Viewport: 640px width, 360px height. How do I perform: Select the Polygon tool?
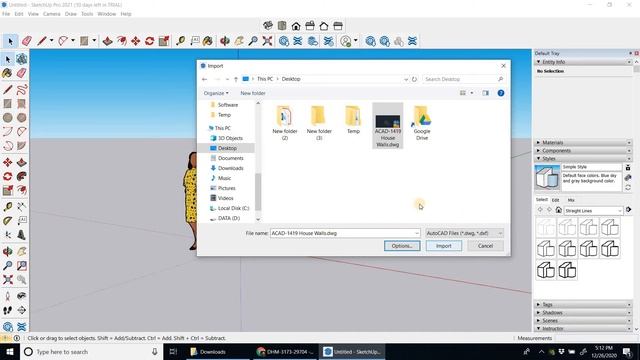click(22, 118)
